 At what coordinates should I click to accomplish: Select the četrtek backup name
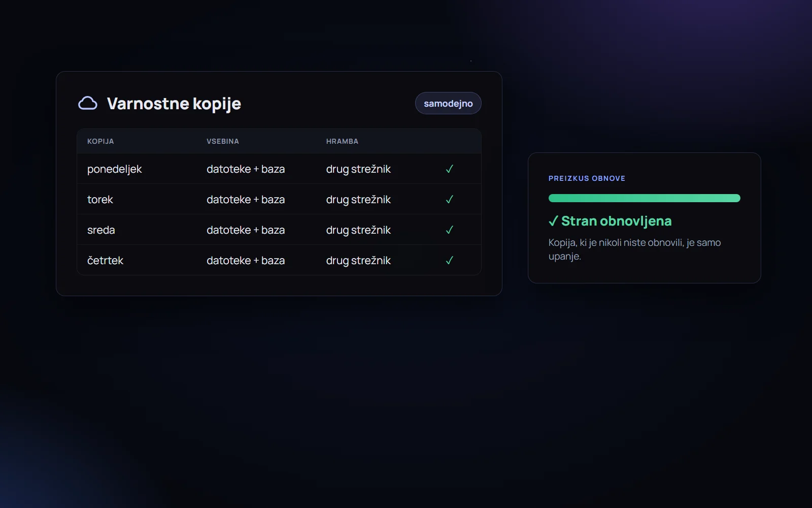105,261
